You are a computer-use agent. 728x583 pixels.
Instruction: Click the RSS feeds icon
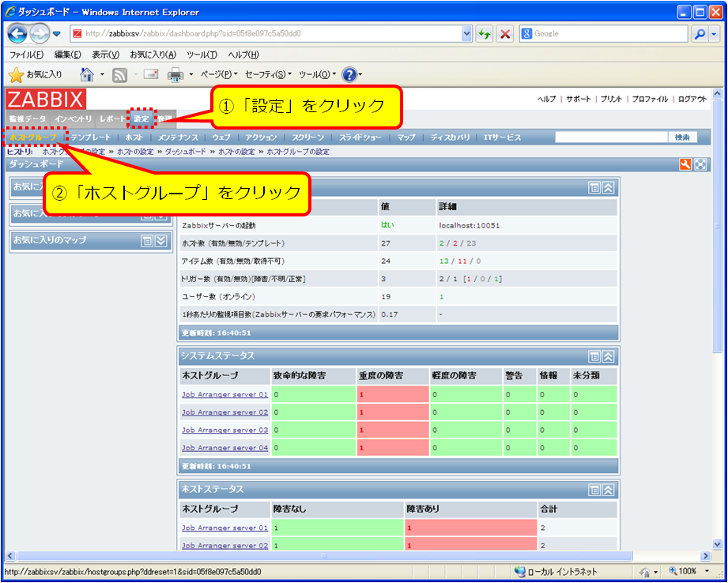click(120, 75)
